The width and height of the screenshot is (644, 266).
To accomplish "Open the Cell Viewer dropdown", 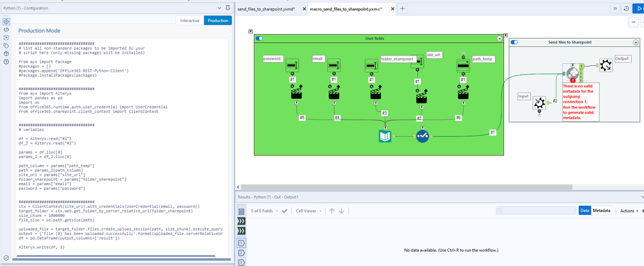I will click(308, 211).
